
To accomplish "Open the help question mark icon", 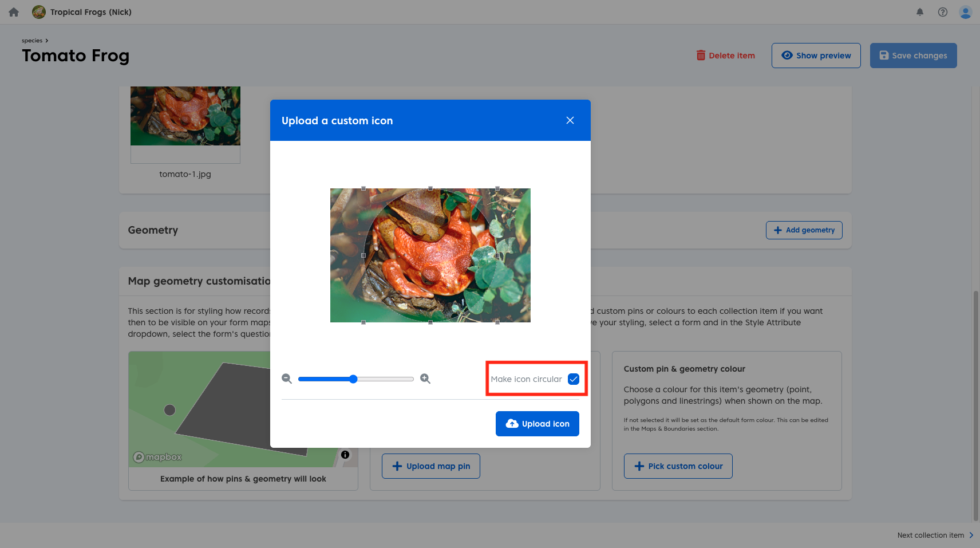I will click(943, 12).
